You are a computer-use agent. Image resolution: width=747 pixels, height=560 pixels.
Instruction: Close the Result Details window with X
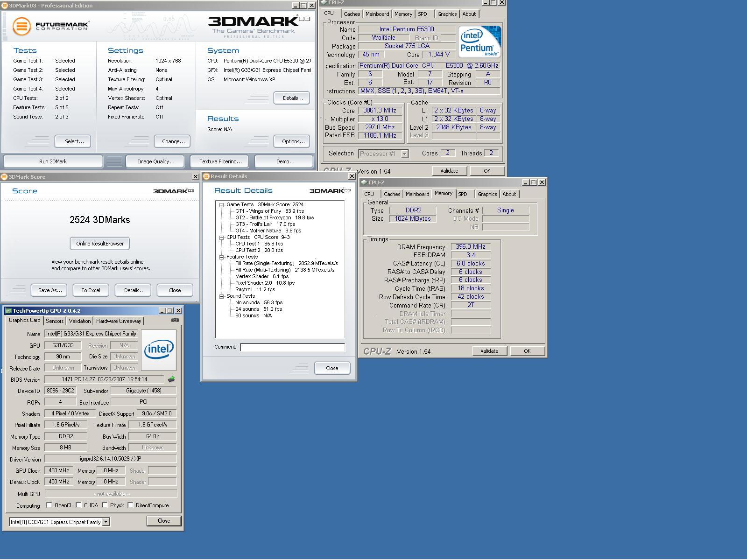tap(352, 176)
